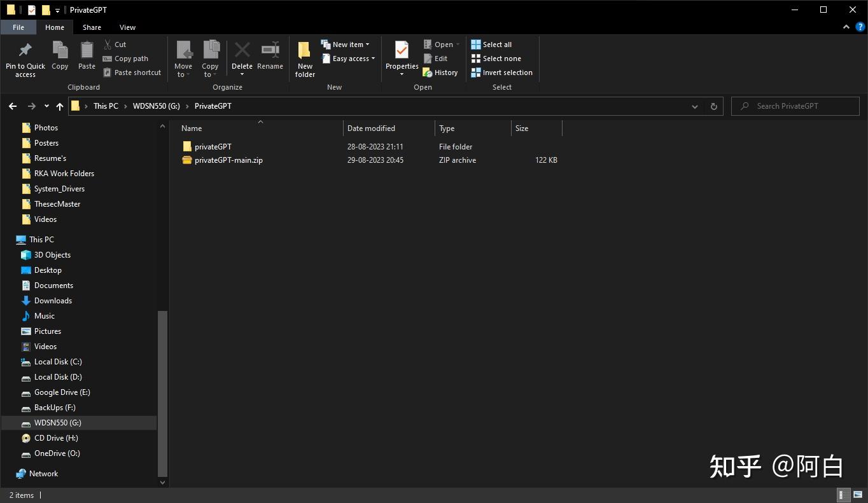Screen dimensions: 868x503
Task: Expand the New item dropdown
Action: [x=368, y=44]
